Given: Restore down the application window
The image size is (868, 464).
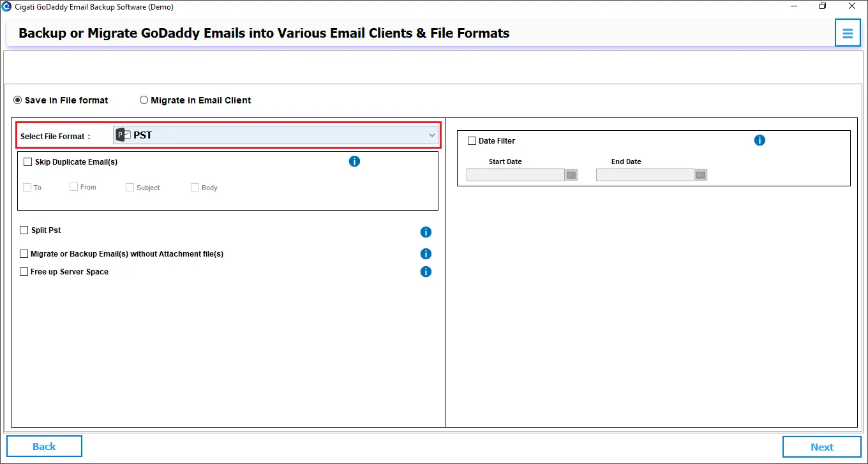Looking at the screenshot, I should pos(823,6).
